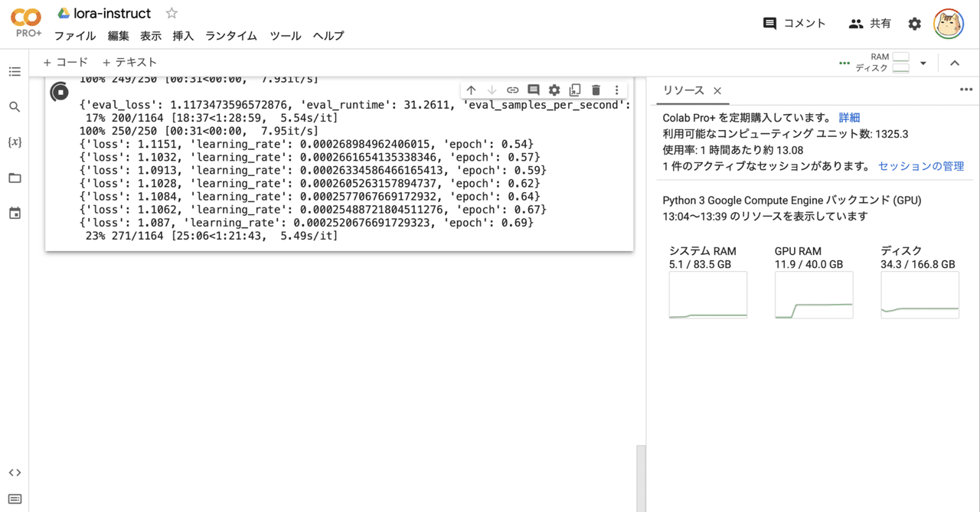The height and width of the screenshot is (512, 980).
Task: Add a comment to the cell
Action: click(x=533, y=90)
